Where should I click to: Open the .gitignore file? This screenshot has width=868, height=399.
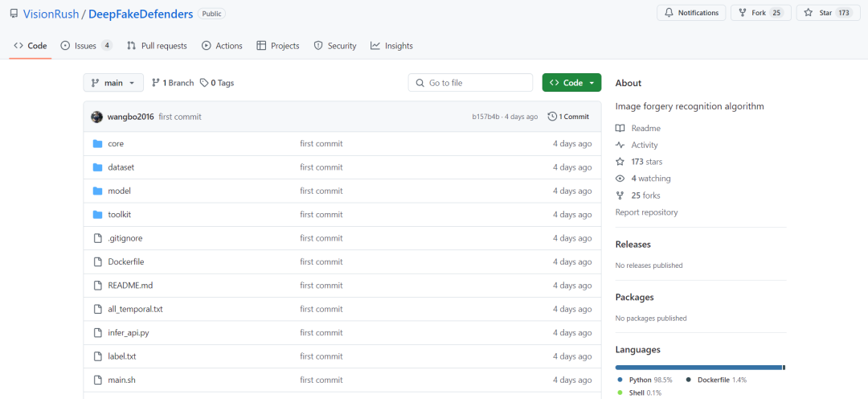click(x=125, y=238)
